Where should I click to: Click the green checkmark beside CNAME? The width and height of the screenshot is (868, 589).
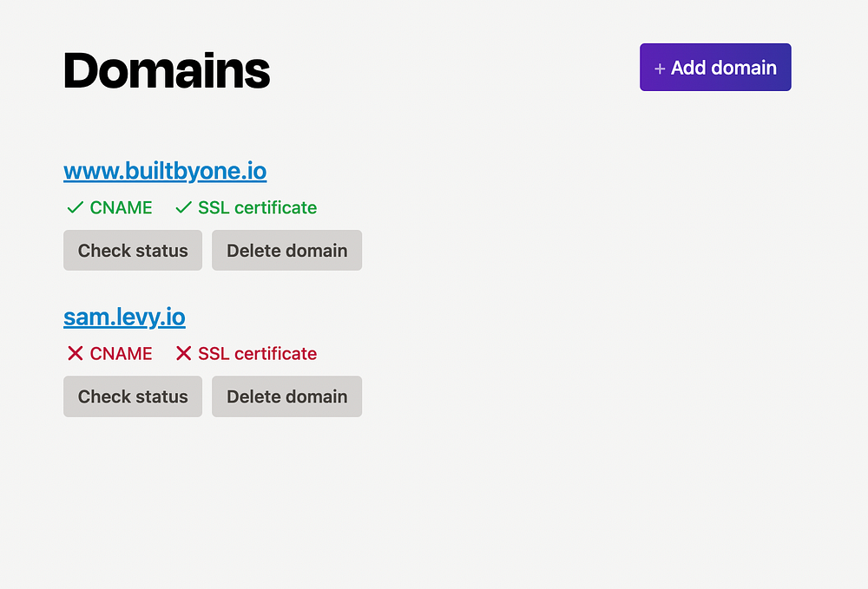(75, 208)
